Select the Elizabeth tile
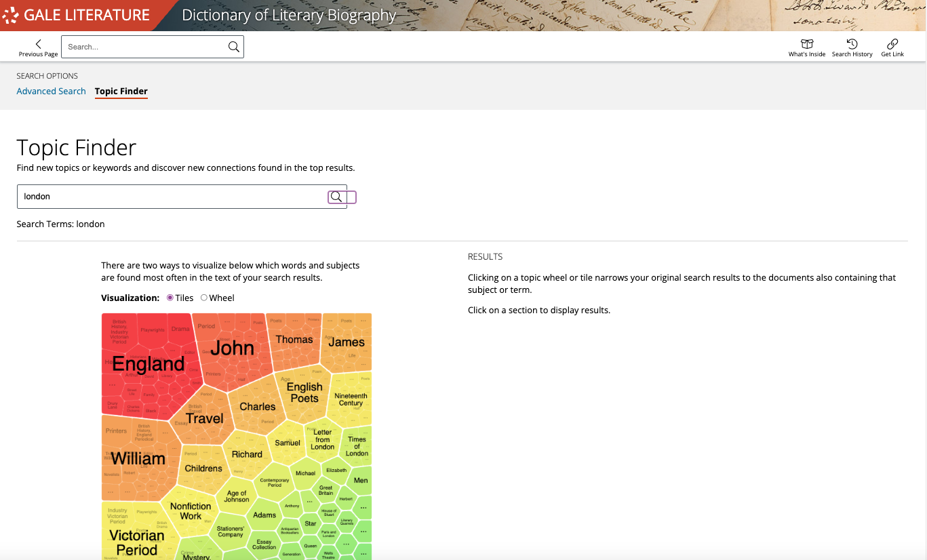This screenshot has height=560, width=927. tap(336, 470)
